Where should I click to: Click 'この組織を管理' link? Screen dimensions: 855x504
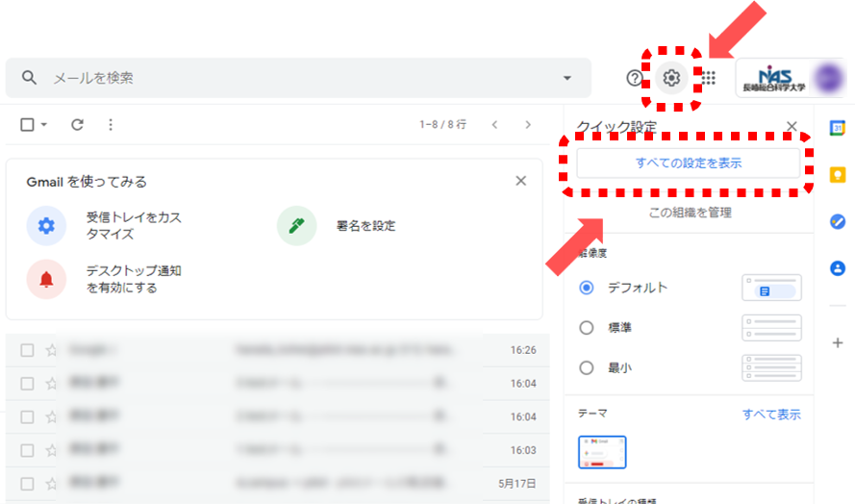pos(690,213)
